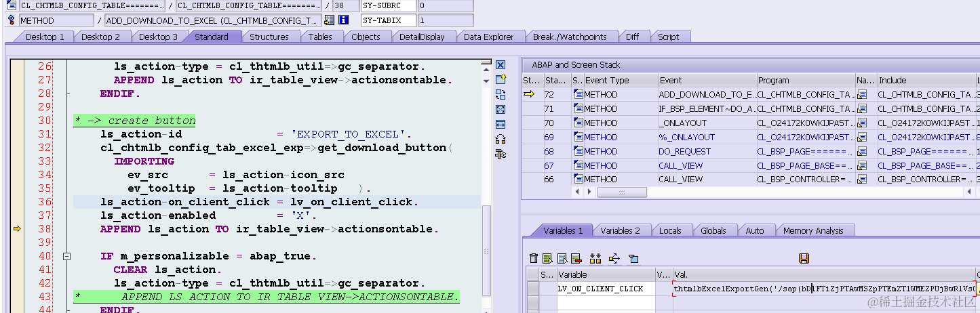980x313 pixels.
Task: Click the Event column header in stack table
Action: [x=707, y=80]
